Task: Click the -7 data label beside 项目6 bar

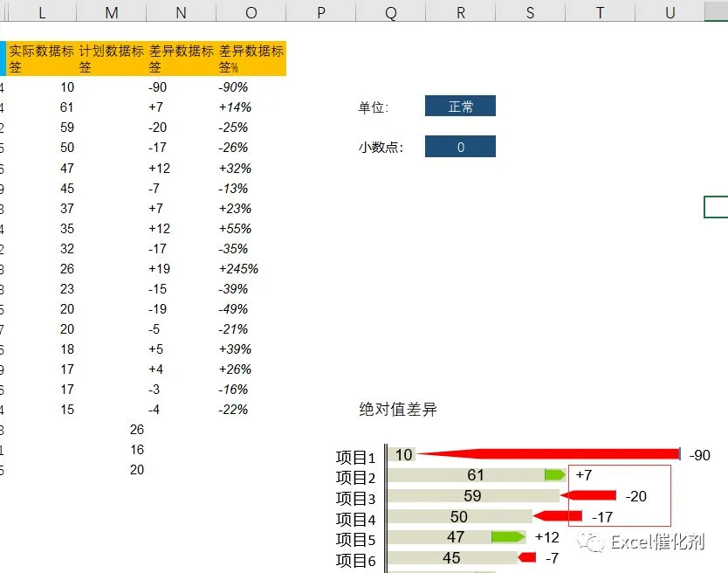Action: pyautogui.click(x=552, y=557)
